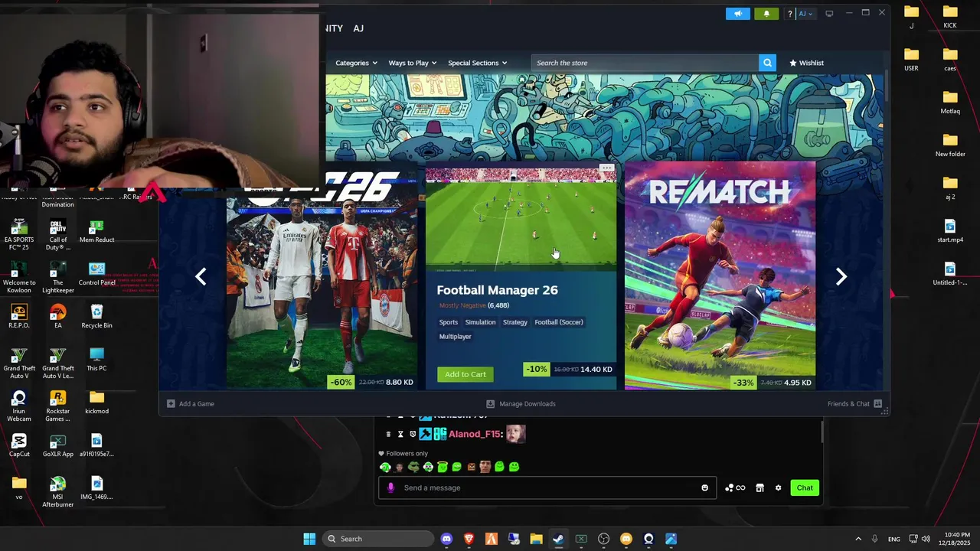This screenshot has height=551, width=980.
Task: Click the Steam store search magnifier button
Action: tap(767, 63)
